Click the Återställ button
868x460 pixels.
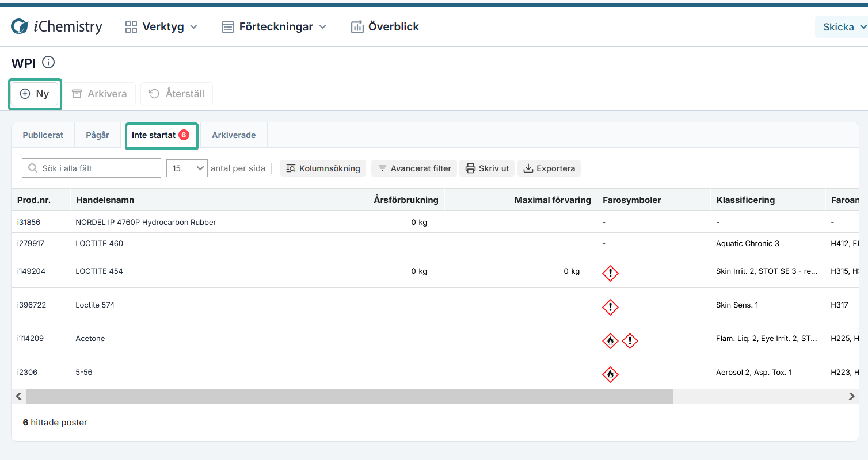coord(177,94)
